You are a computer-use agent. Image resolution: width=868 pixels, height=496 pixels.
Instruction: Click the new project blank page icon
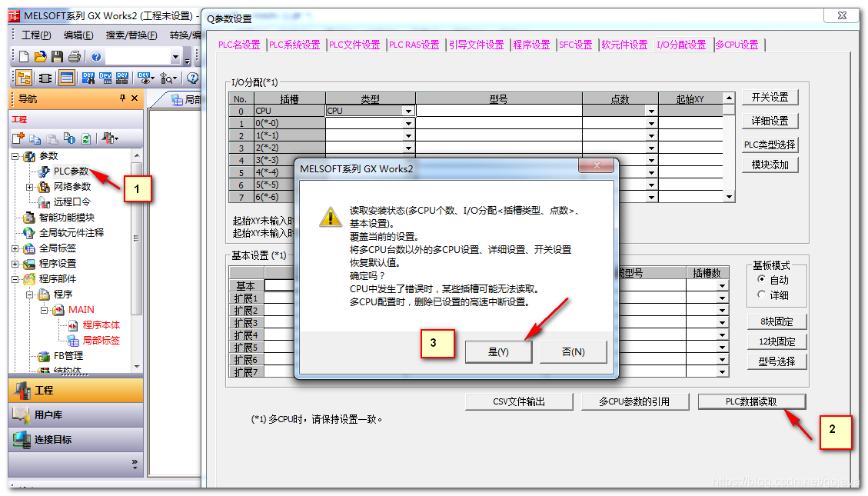click(x=24, y=56)
